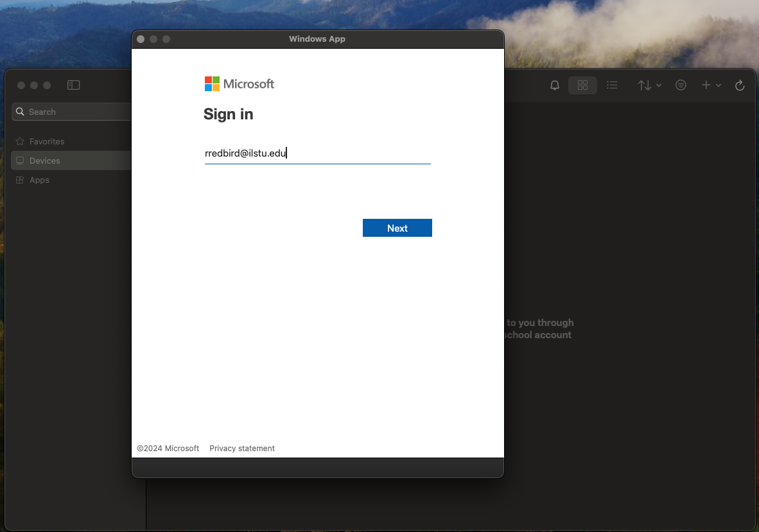Click the magnifier icon in Search field
The image size is (759, 532).
click(20, 112)
